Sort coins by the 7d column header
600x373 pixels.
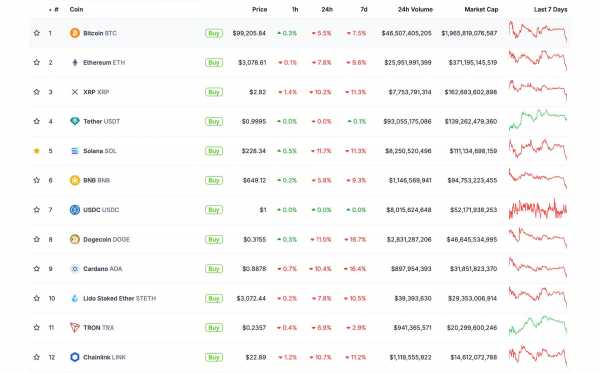point(364,10)
